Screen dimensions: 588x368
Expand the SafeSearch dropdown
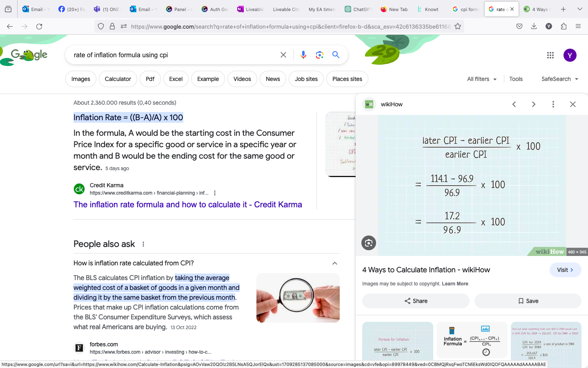[x=559, y=79]
